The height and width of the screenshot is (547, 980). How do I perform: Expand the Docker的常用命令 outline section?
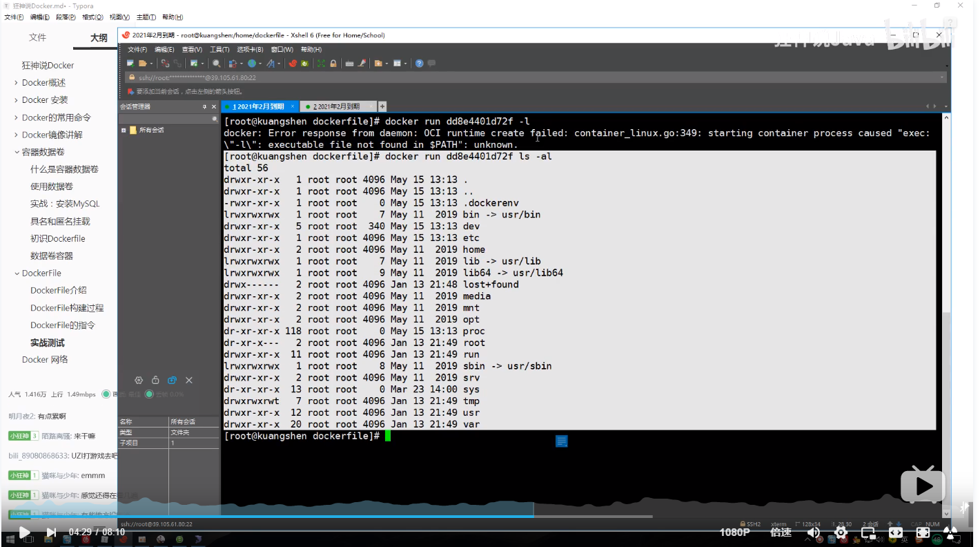[16, 117]
